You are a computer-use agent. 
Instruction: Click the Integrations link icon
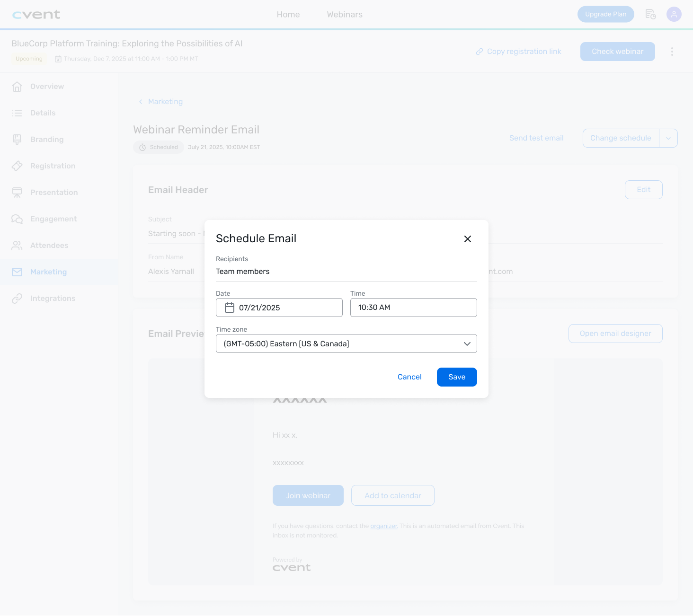coord(17,299)
